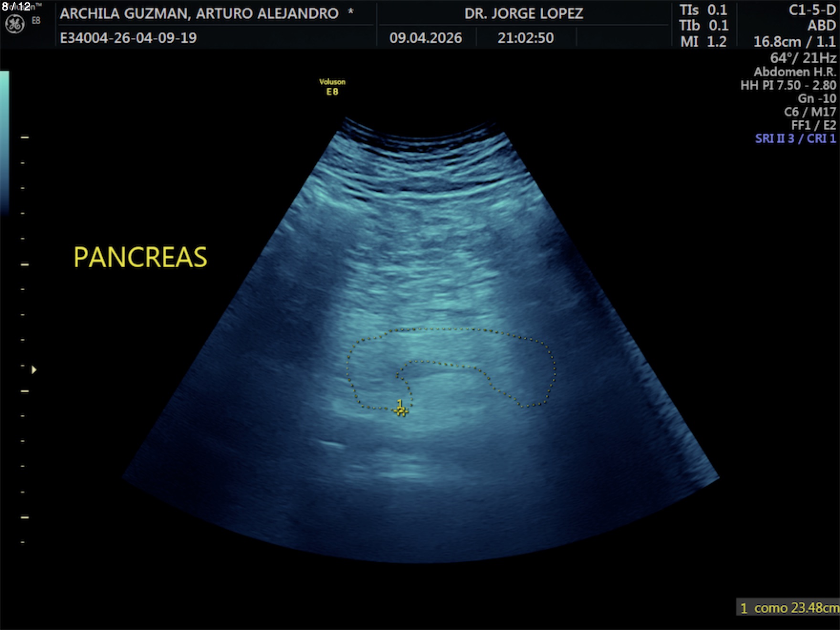The image size is (840, 630).
Task: Click the exam ID E34004-26-04-09-19
Action: (128, 38)
